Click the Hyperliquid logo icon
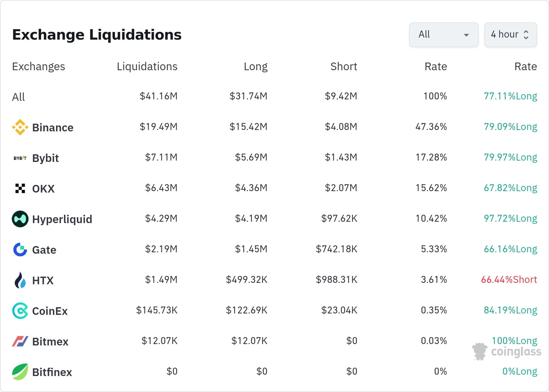Viewport: 549px width, 392px height. (x=20, y=219)
